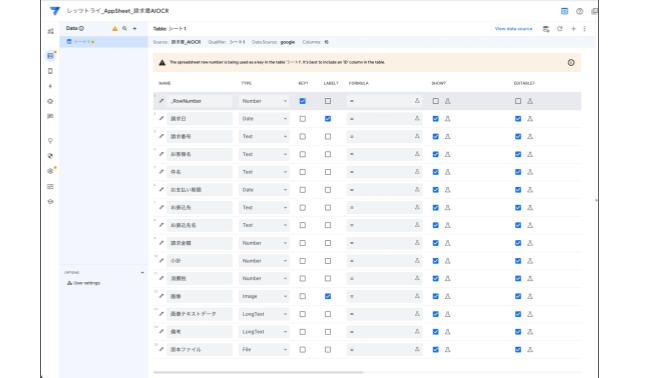Image resolution: width=672 pixels, height=378 pixels.
Task: Click the orange warning triangle in Data panel
Action: (x=115, y=29)
